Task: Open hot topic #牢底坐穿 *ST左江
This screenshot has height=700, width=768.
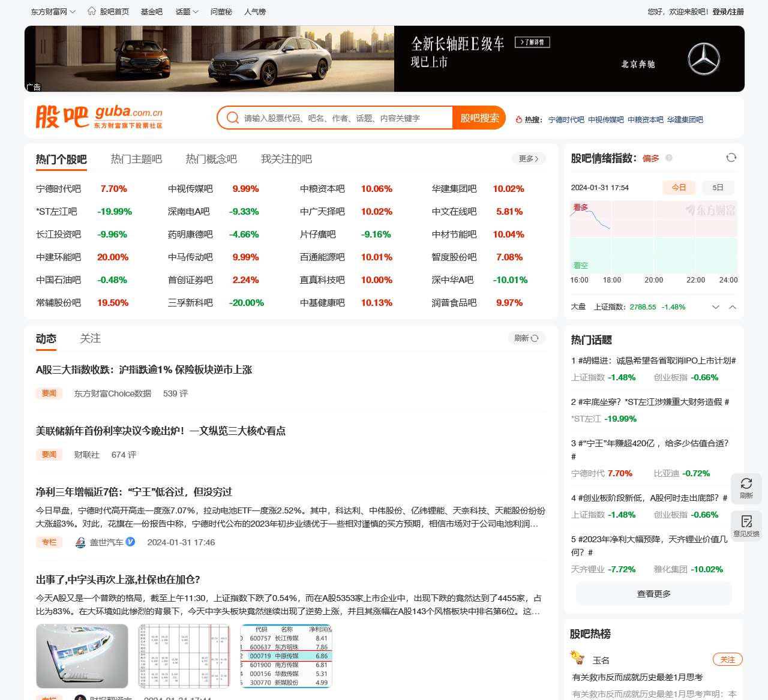Action: click(x=650, y=402)
